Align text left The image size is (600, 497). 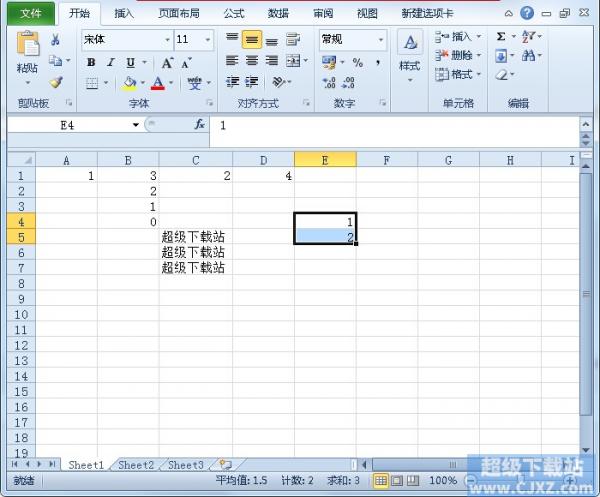pyautogui.click(x=232, y=60)
